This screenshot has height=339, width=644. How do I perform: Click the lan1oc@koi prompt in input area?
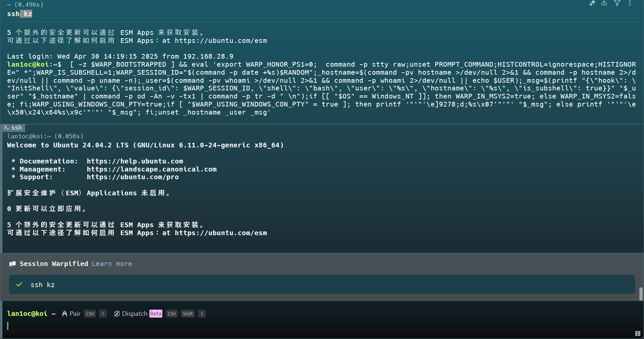pyautogui.click(x=27, y=314)
